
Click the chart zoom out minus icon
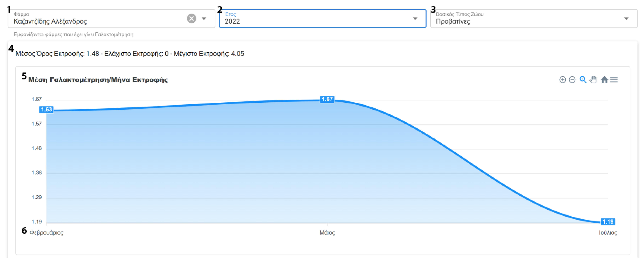click(x=572, y=80)
